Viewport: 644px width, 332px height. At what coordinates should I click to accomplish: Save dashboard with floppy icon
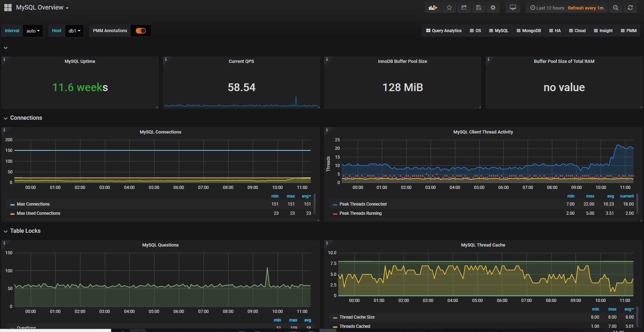(479, 7)
